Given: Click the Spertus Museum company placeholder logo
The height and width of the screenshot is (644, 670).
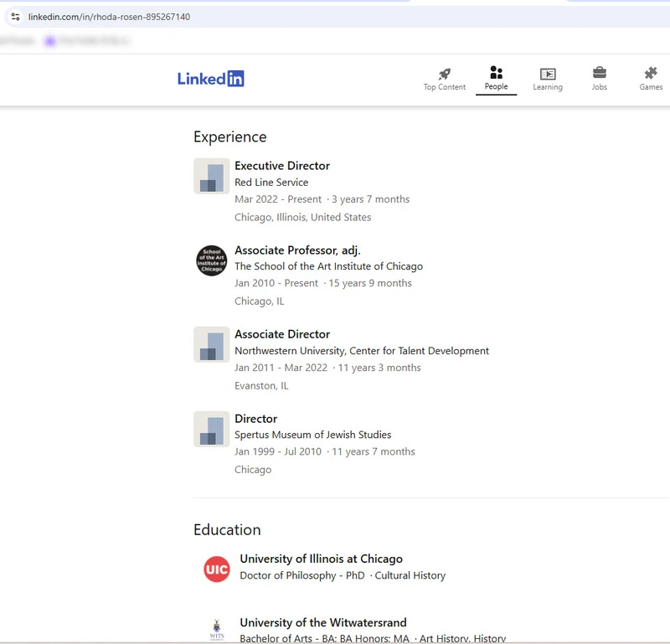Looking at the screenshot, I should point(212,429).
